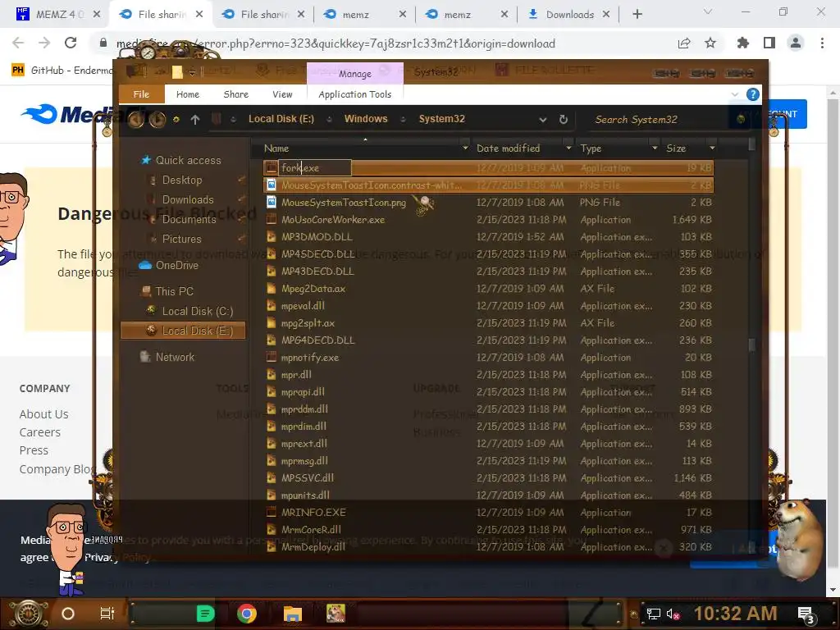Select MrmCoreR.dll in the file list
Screen dimensions: 840x630
(x=311, y=530)
